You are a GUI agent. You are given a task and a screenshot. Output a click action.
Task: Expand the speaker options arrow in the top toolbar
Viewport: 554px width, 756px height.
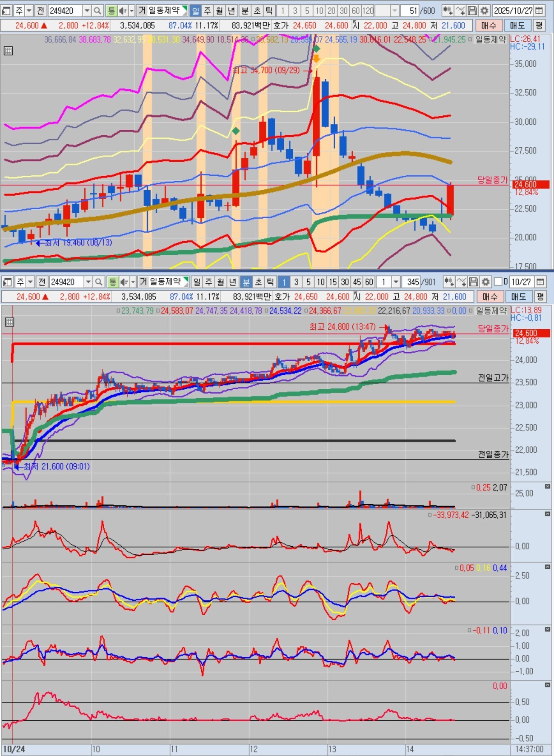click(131, 11)
